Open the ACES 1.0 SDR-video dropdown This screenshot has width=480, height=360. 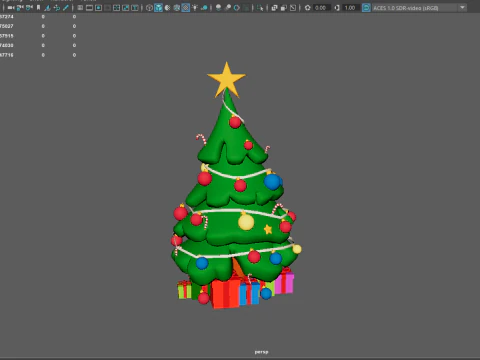[419, 8]
